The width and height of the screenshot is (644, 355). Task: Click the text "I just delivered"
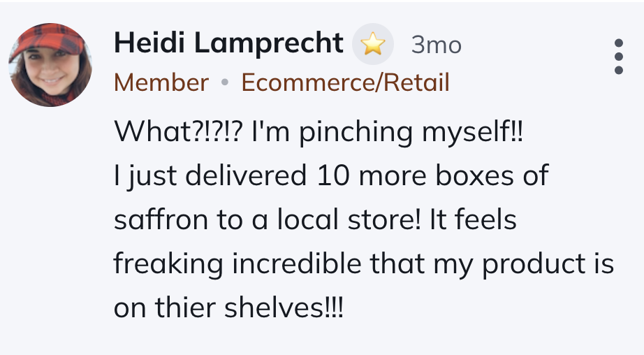coord(210,176)
